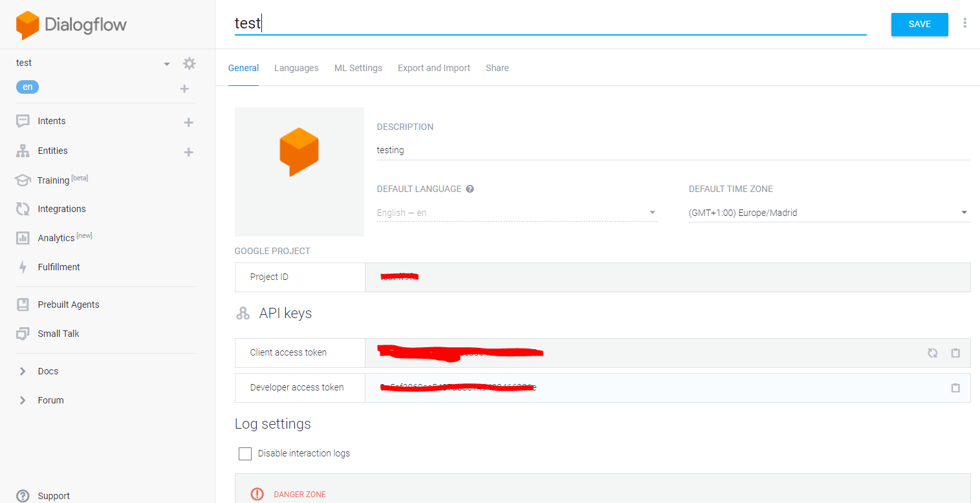Switch to the Languages tab

coord(296,68)
